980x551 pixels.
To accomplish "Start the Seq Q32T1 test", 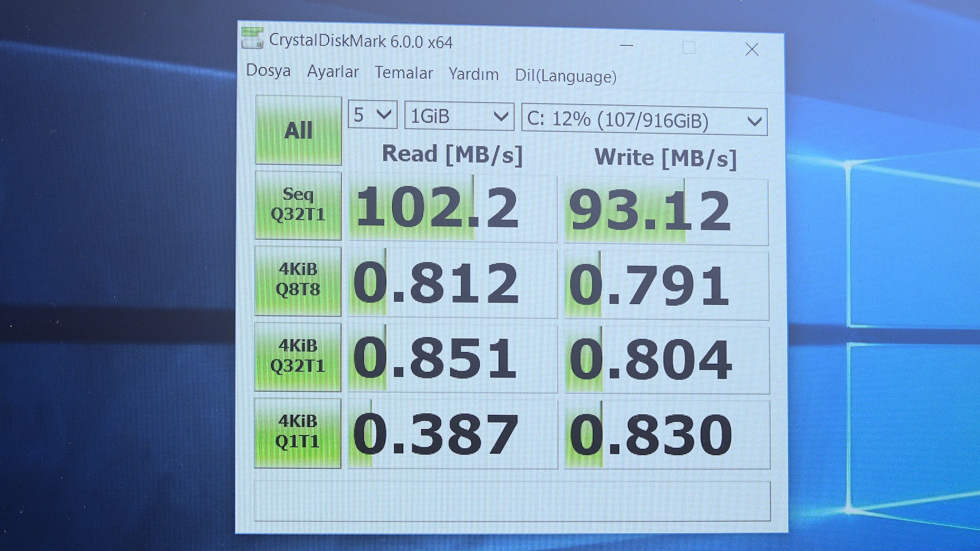I will [298, 205].
